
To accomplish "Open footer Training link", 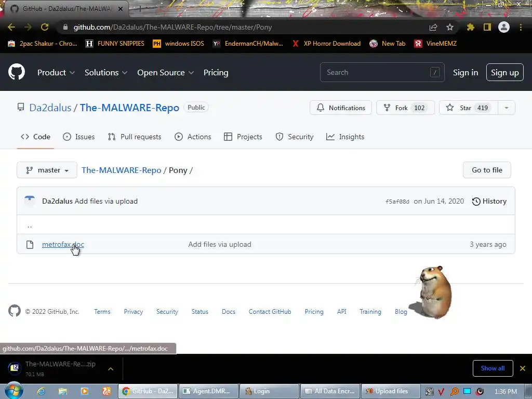I will pos(370,312).
